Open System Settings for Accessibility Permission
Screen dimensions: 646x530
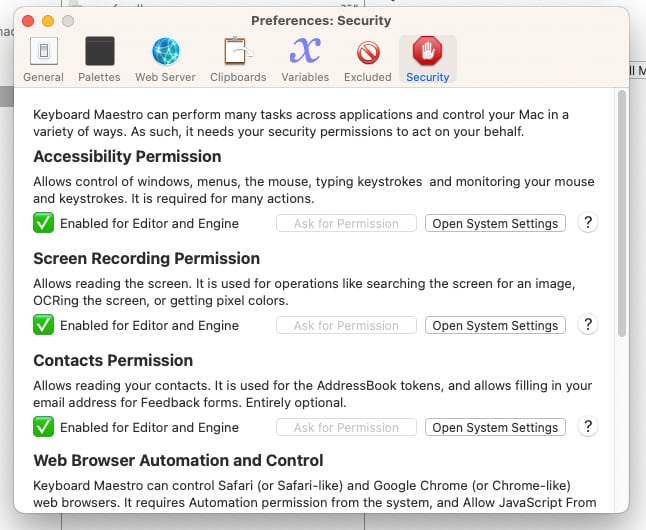[x=495, y=223]
